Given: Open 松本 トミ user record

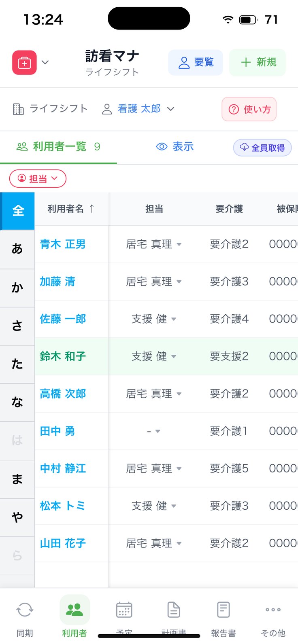Looking at the screenshot, I should (62, 506).
